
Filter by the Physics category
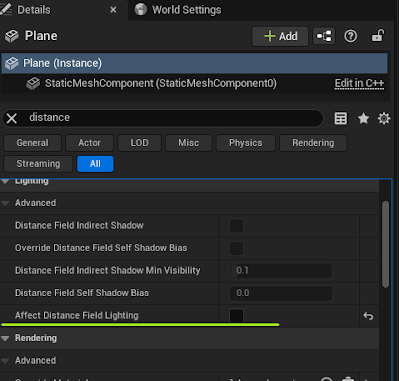246,143
